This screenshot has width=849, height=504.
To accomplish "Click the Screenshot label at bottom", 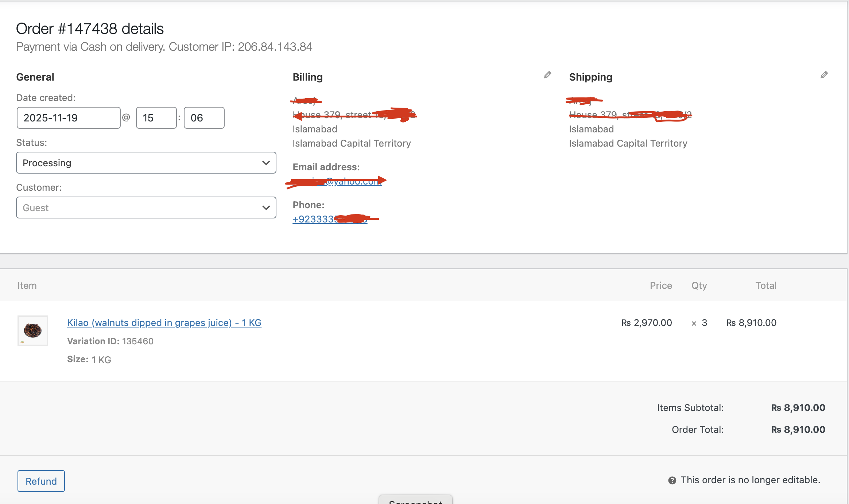I will pyautogui.click(x=415, y=501).
